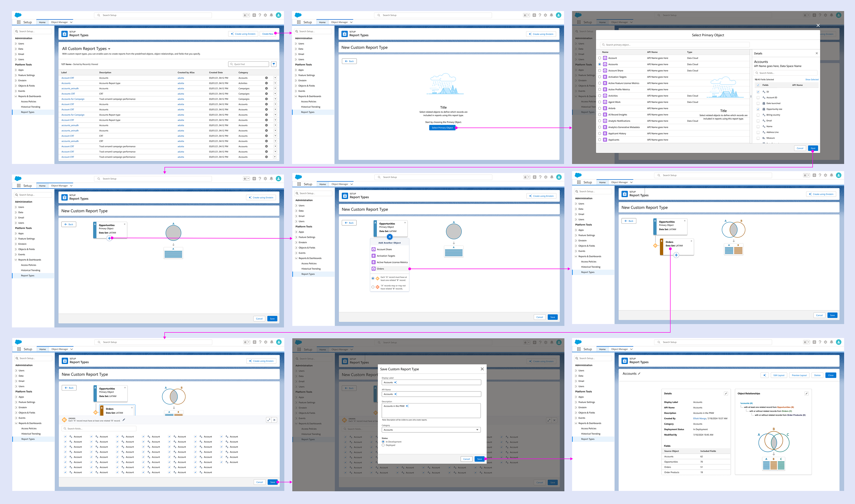
Task: Click the Show Selected link
Action: pos(812,79)
